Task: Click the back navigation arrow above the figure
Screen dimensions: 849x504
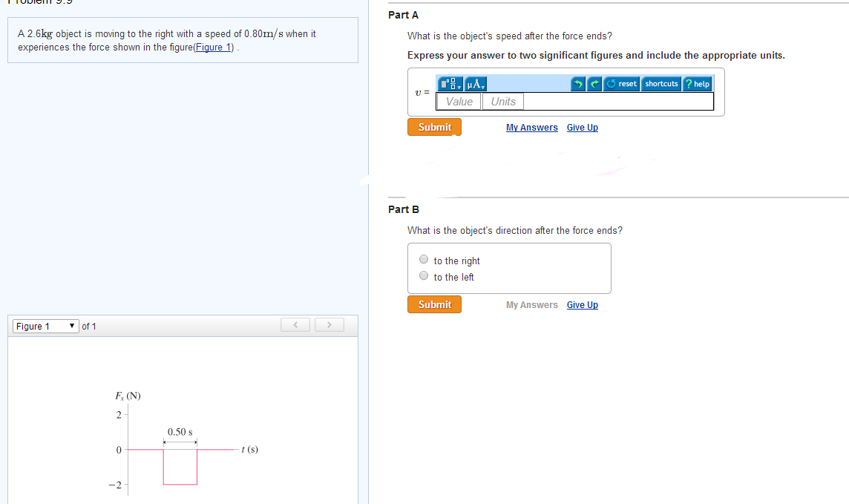Action: coord(295,324)
